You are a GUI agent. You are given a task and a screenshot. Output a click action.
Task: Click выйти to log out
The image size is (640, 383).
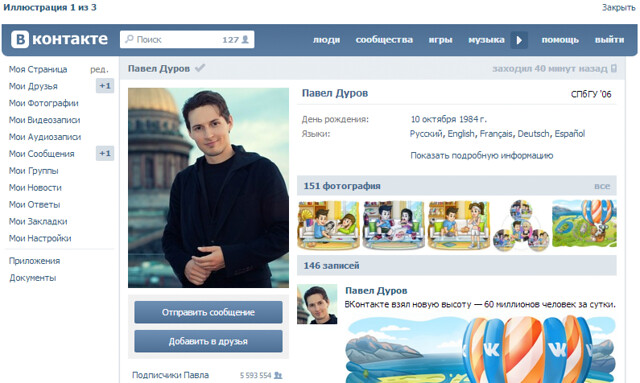609,40
